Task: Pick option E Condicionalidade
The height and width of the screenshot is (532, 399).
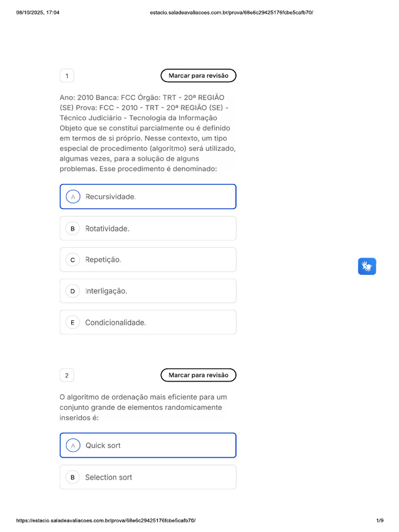Action: pos(148,323)
